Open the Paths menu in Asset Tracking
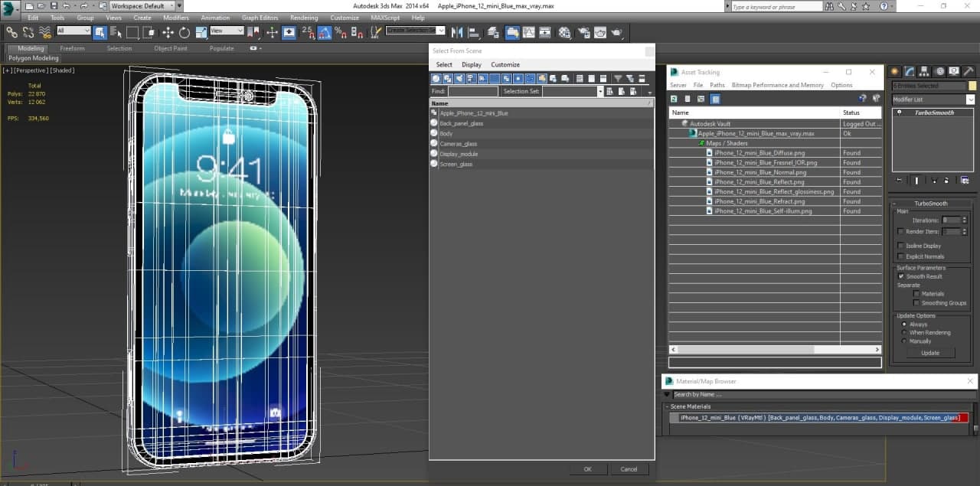 click(717, 85)
